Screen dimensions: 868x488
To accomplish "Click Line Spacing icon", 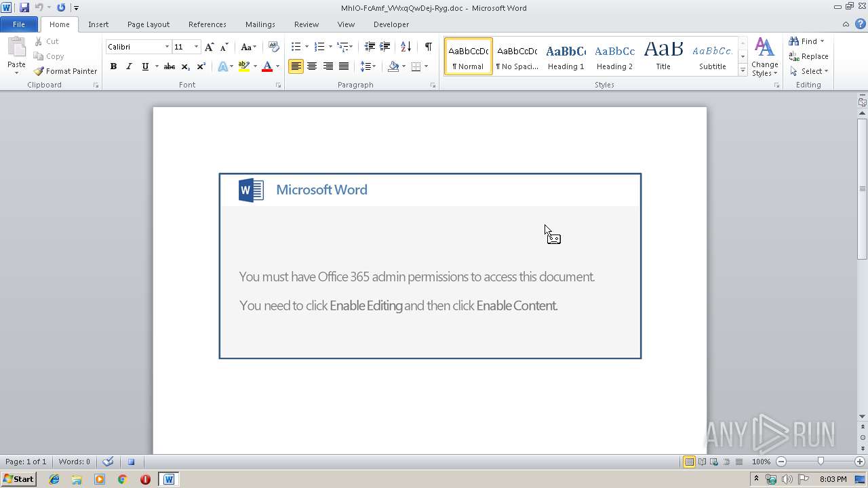I will point(366,66).
